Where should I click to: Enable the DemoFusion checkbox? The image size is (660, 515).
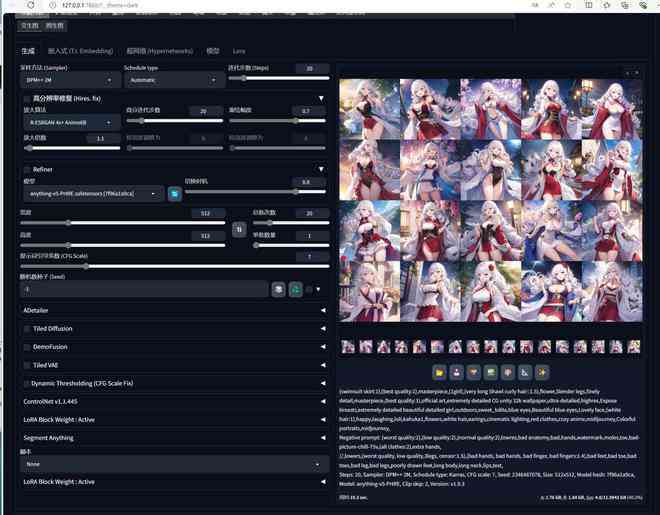pos(27,347)
